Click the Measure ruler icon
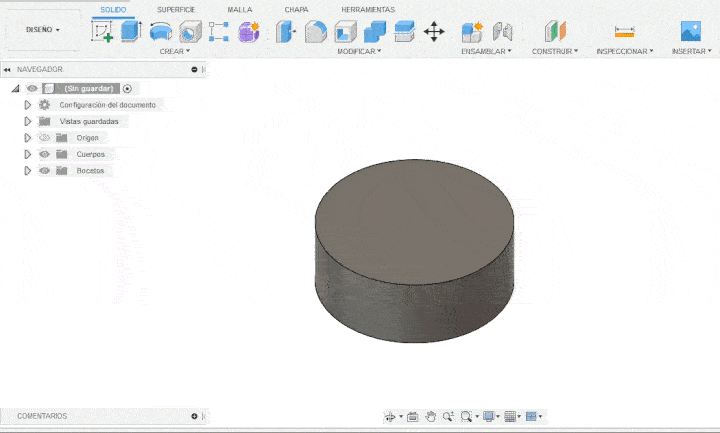The width and height of the screenshot is (720, 433). (624, 32)
